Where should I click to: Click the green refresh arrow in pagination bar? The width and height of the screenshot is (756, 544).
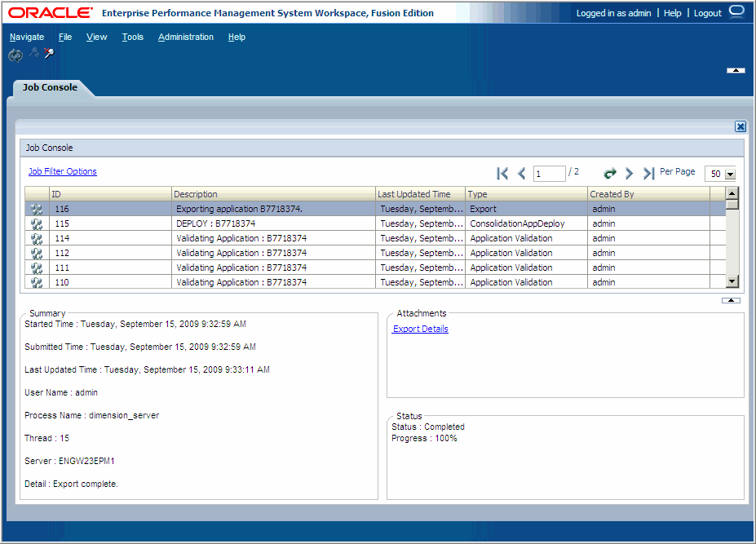[x=610, y=173]
